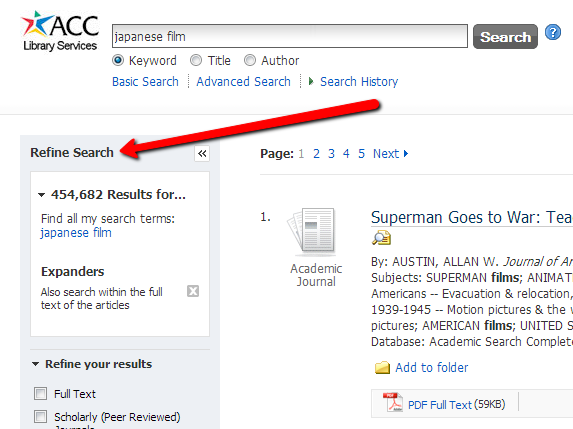
Task: Open the blue help question mark icon
Action: point(553,32)
